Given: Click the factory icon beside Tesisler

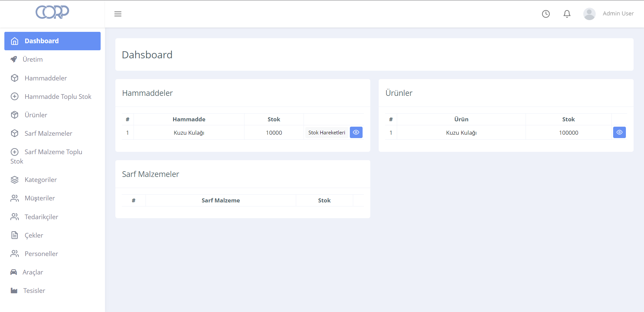Looking at the screenshot, I should [14, 291].
